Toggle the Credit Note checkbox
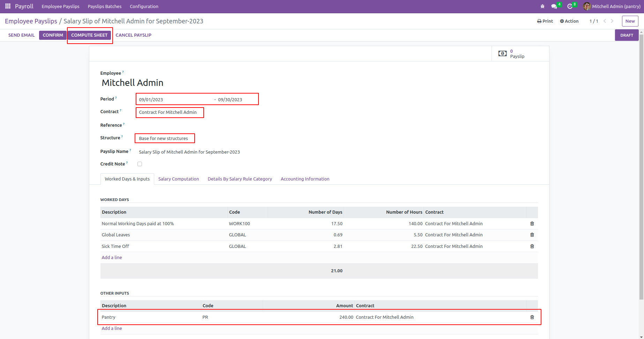 pyautogui.click(x=140, y=164)
